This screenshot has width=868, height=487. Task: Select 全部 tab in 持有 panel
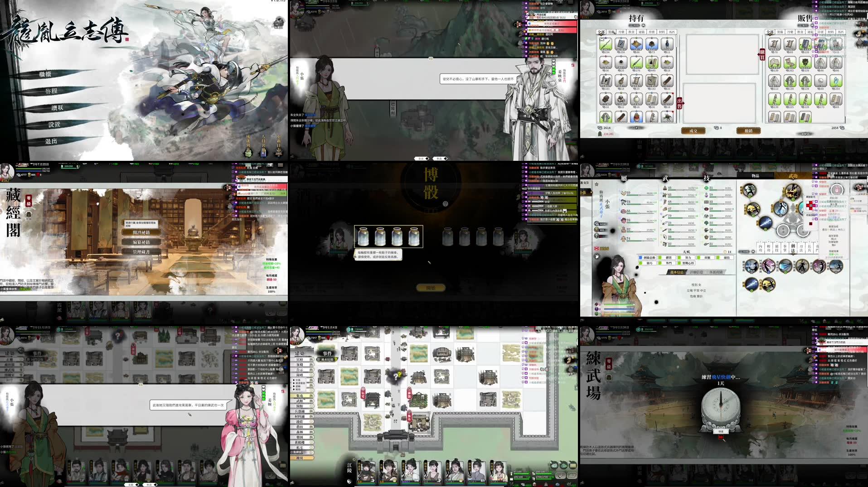[x=601, y=32]
